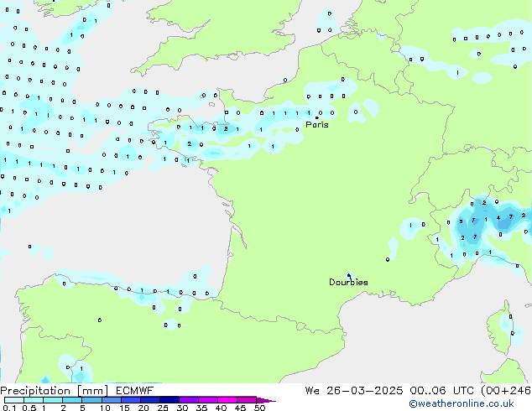Viewport: 532px width, 411px height.
Task: Click the legend arrow tip above 50 mm
Action: pos(266,400)
